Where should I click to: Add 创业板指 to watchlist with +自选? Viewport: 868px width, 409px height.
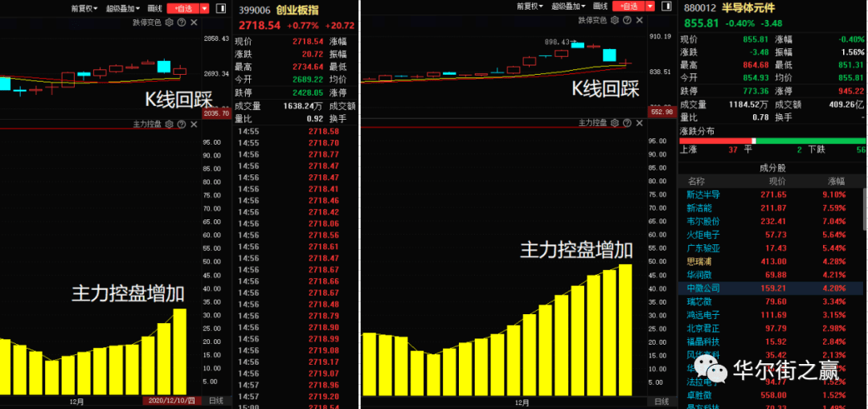(x=183, y=8)
